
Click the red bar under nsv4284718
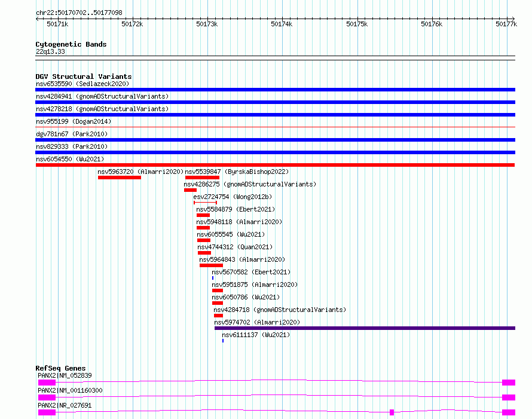coord(219,316)
